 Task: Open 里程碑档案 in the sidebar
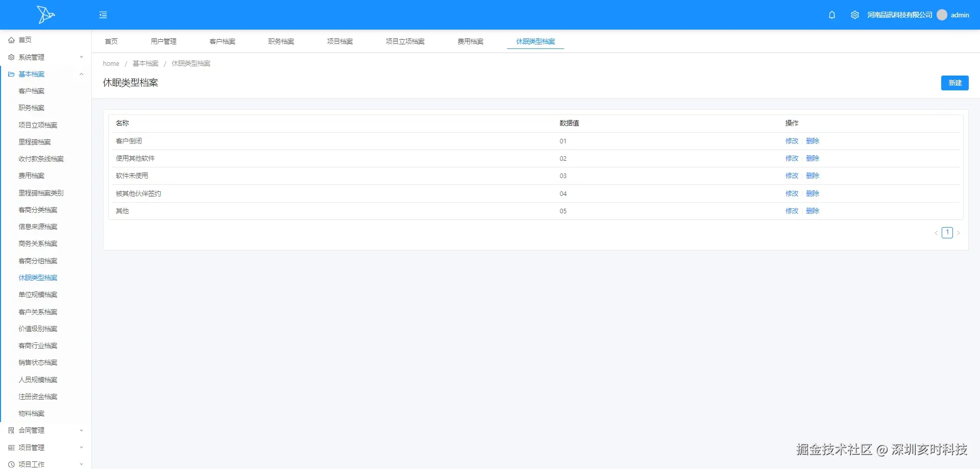35,142
